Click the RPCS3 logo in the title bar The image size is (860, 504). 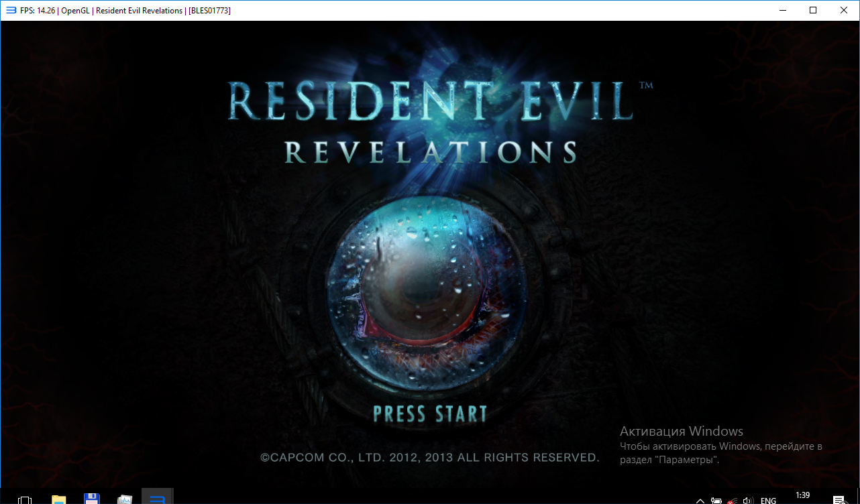tap(11, 10)
